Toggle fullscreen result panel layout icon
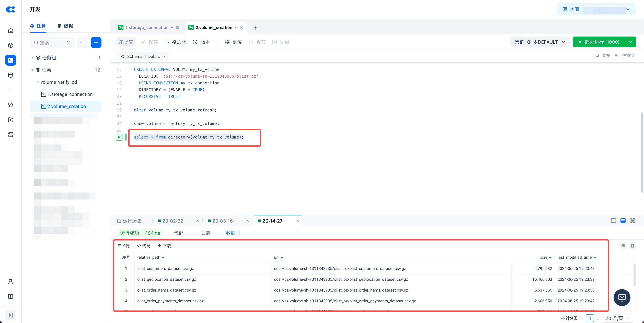The image size is (644, 323). pyautogui.click(x=632, y=221)
